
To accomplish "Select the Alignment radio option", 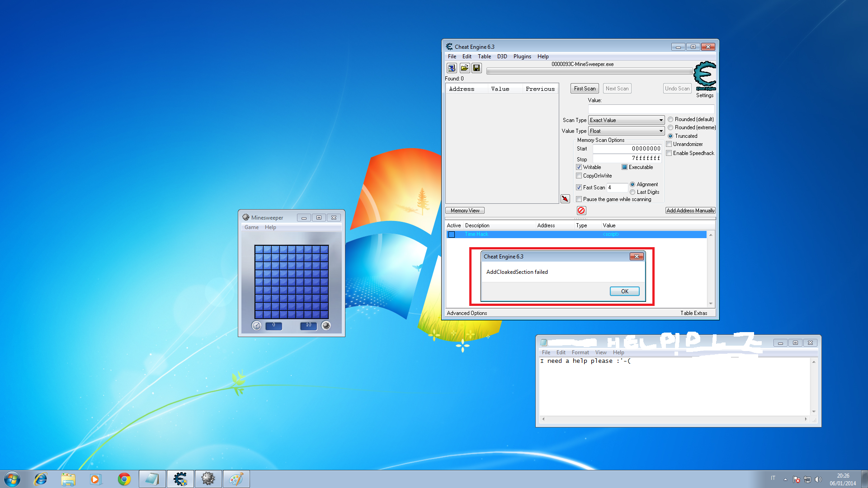I will (632, 184).
